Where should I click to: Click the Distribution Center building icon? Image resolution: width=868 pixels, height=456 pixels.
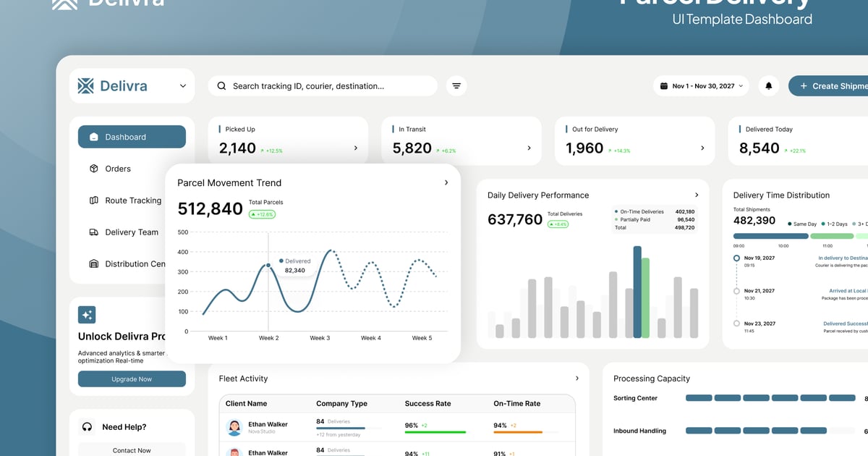[93, 264]
